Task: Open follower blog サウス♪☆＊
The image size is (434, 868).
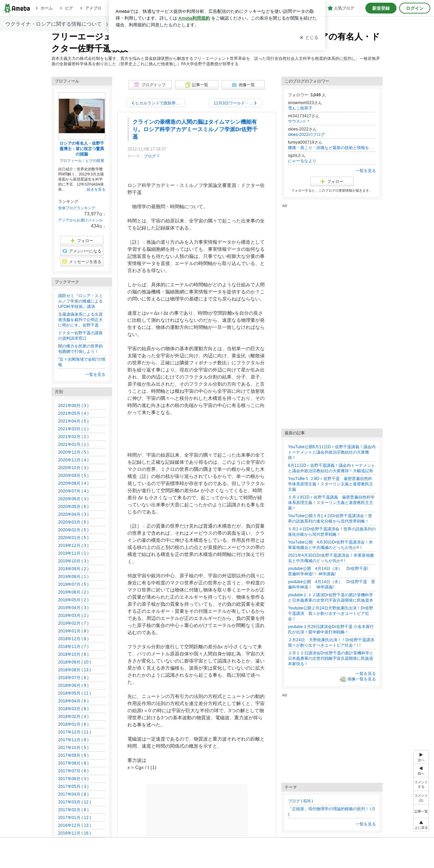Action: pyautogui.click(x=298, y=121)
